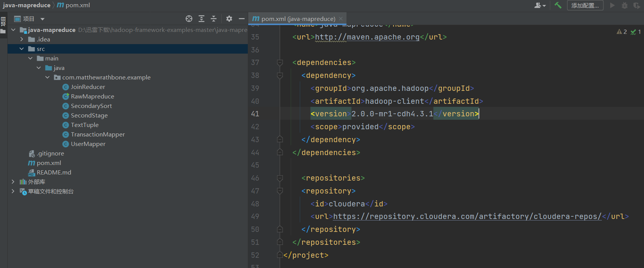This screenshot has width=644, height=268.
Task: Click the Run with Coverage shield icon
Action: coord(636,5)
